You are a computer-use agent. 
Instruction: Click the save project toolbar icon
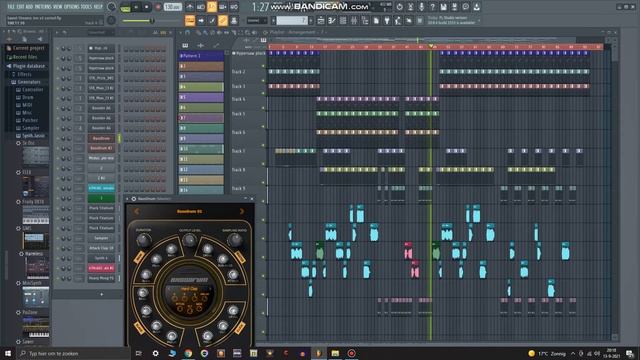point(443,7)
